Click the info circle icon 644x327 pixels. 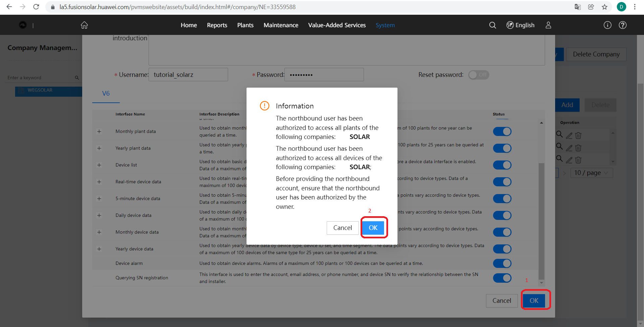(x=607, y=25)
